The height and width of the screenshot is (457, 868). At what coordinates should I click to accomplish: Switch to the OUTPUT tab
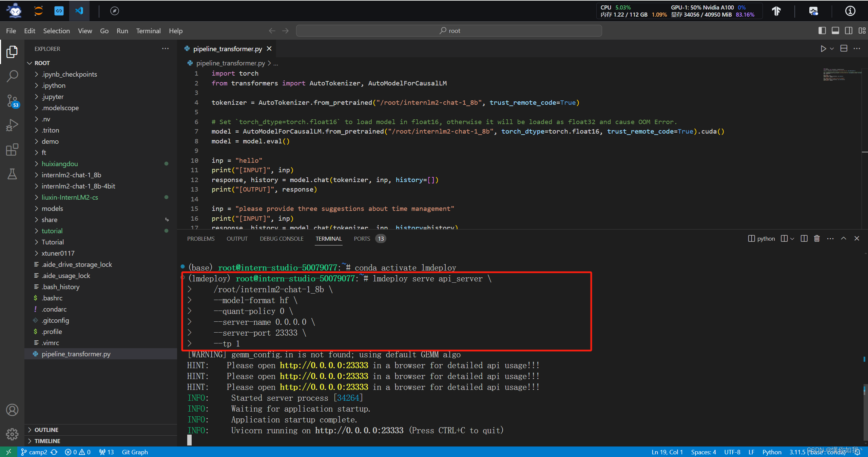click(x=237, y=239)
